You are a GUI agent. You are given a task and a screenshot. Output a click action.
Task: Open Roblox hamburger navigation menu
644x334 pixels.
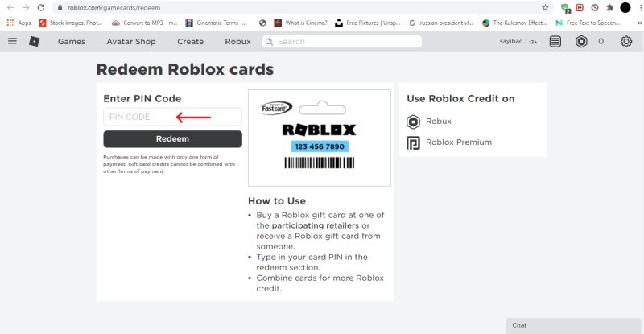12,41
